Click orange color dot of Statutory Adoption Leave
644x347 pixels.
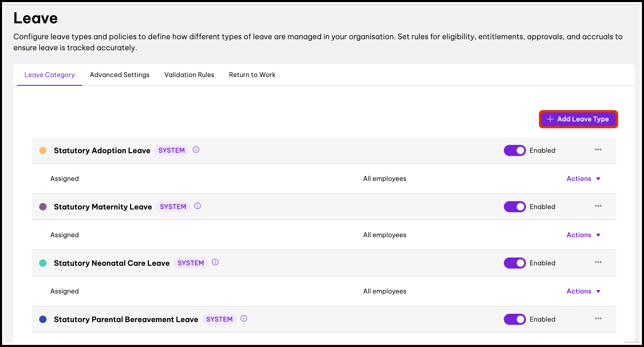[43, 150]
